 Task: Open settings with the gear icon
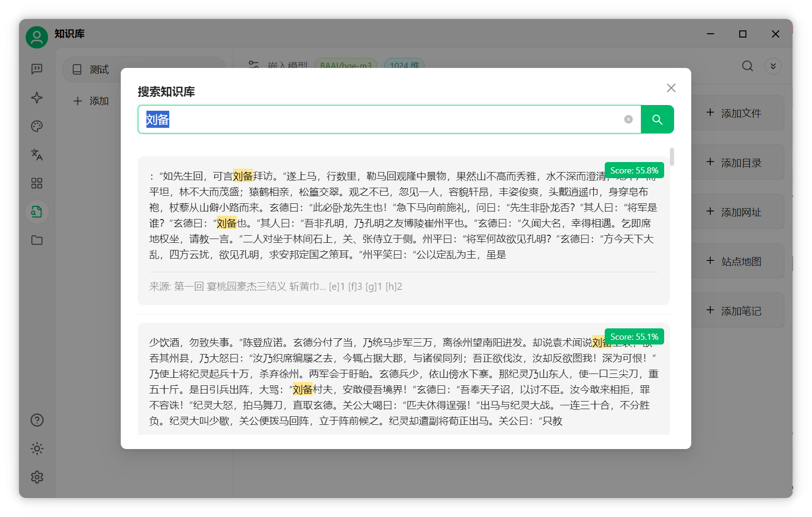coord(37,477)
